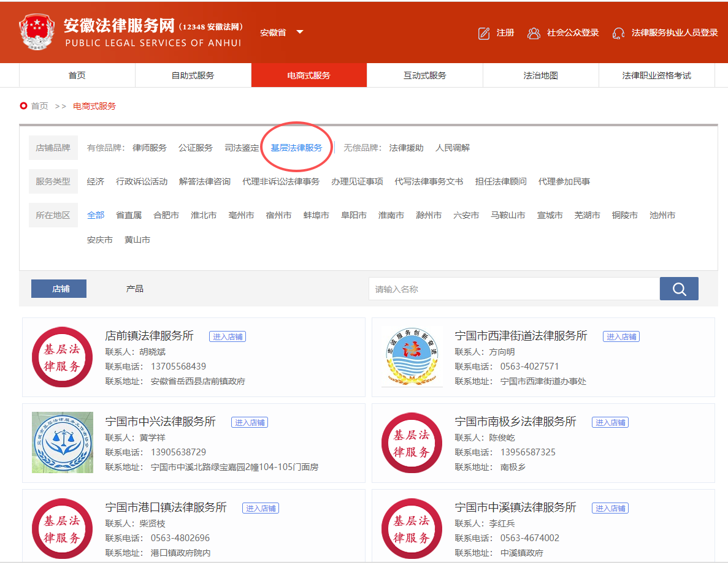Open 宁国市中兴法律服务所 scales logo image
This screenshot has width=728, height=573.
63,442
